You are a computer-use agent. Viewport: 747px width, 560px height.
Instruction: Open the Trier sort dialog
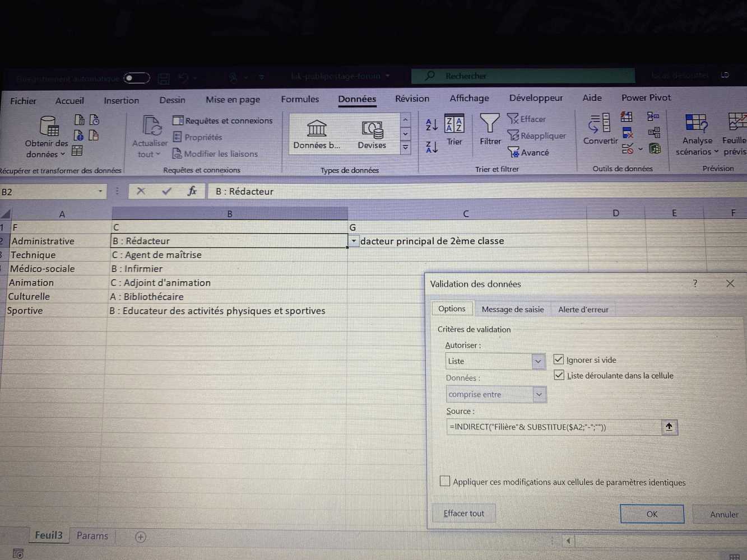click(x=454, y=130)
